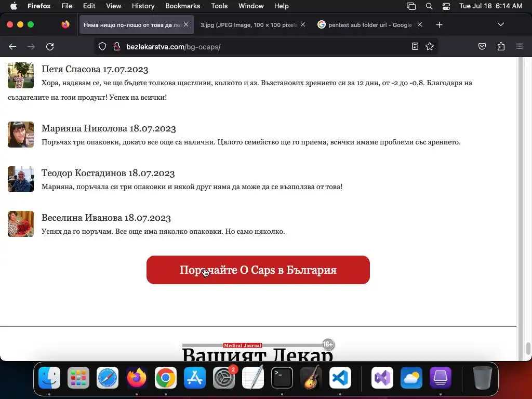Open Visual Studio from the Dock
This screenshot has width=532, height=399.
coord(382,378)
